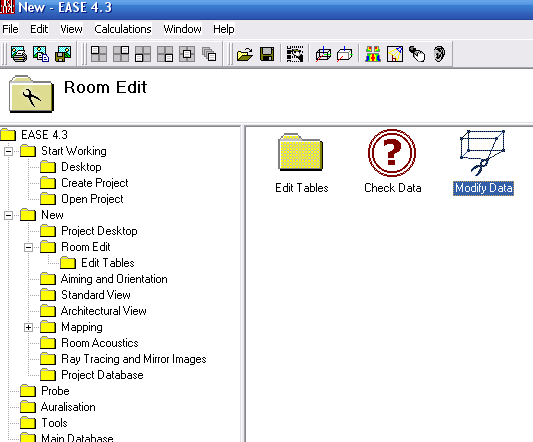The height and width of the screenshot is (442, 533).
Task: Collapse the Room Edit tree node
Action: (29, 247)
